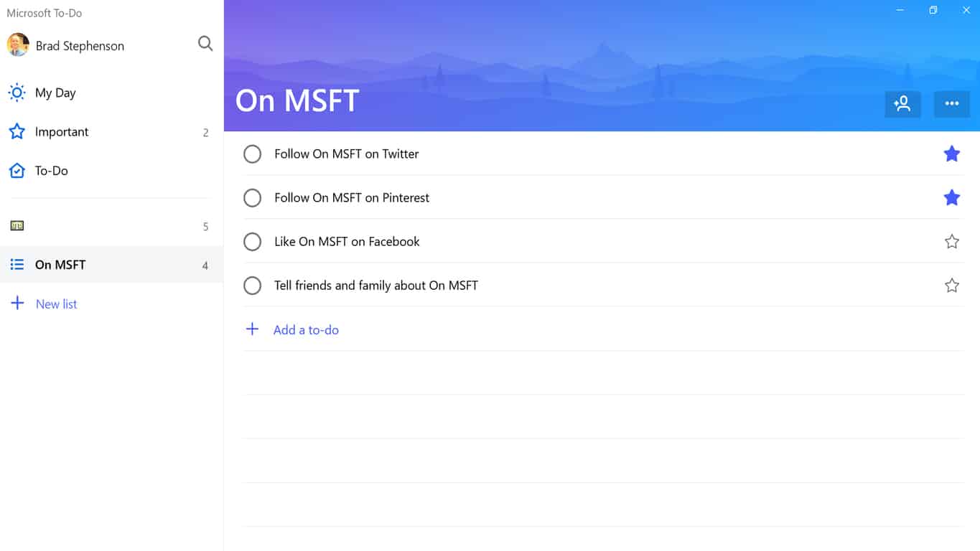Open the To-Do house icon
Viewport: 980px width, 551px height.
point(17,171)
